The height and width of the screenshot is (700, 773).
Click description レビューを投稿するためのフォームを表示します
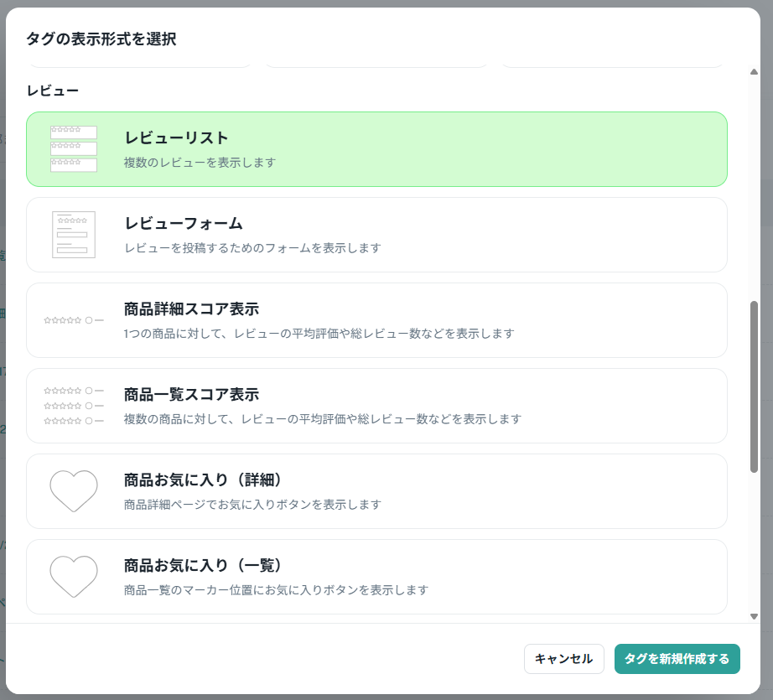[252, 248]
